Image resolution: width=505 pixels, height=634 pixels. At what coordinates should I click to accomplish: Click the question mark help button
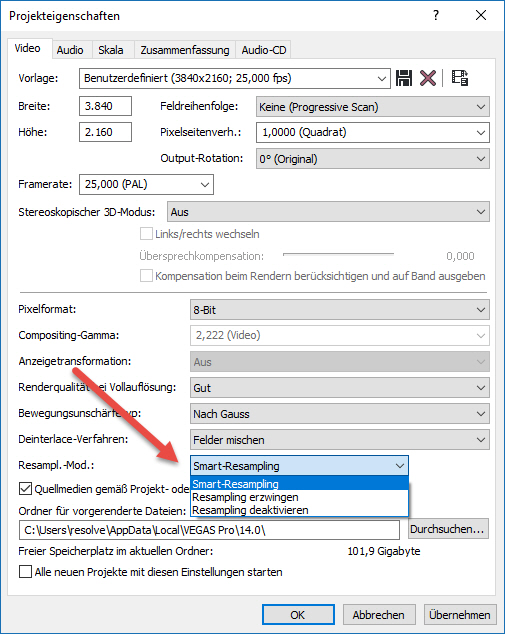[x=435, y=15]
